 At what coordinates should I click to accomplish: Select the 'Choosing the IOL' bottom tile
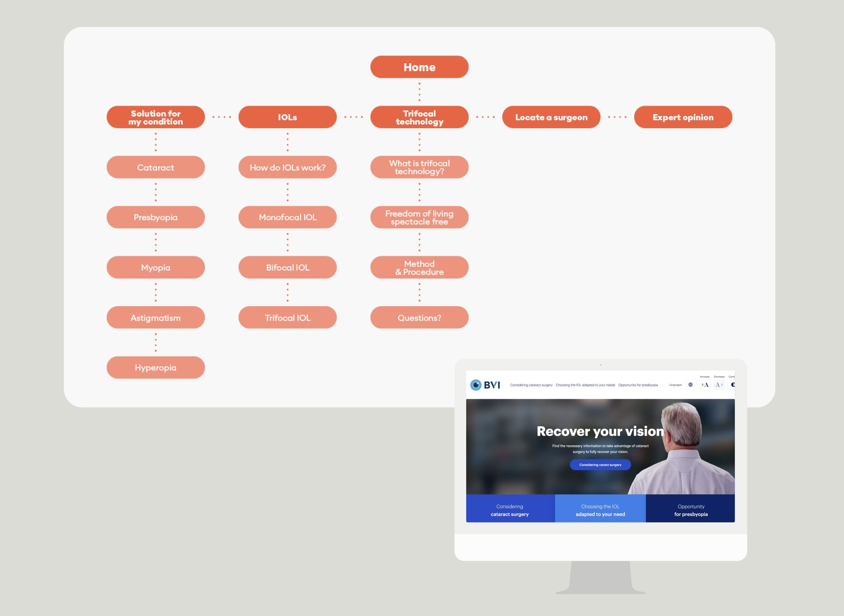click(600, 510)
